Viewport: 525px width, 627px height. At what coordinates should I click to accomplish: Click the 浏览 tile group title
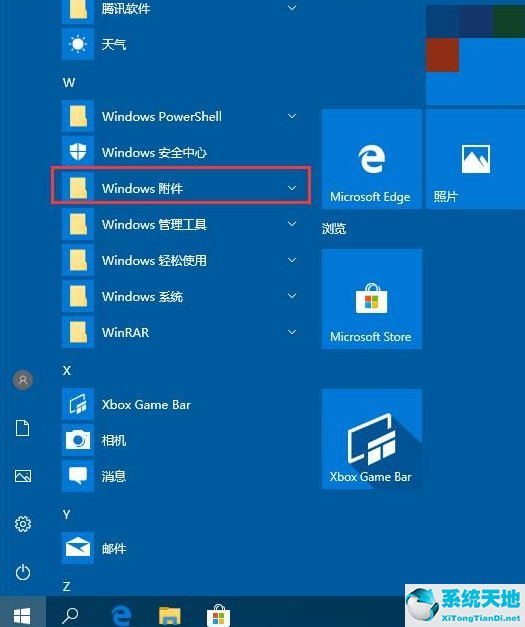pos(334,229)
